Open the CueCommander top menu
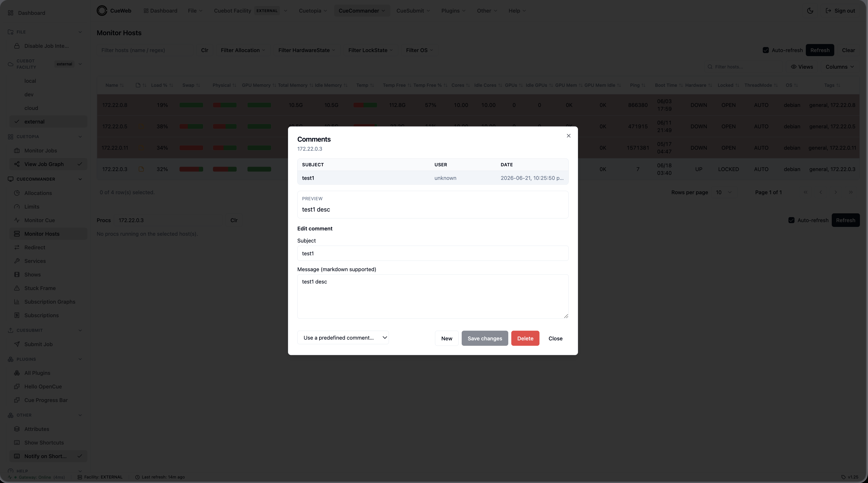 [x=361, y=11]
